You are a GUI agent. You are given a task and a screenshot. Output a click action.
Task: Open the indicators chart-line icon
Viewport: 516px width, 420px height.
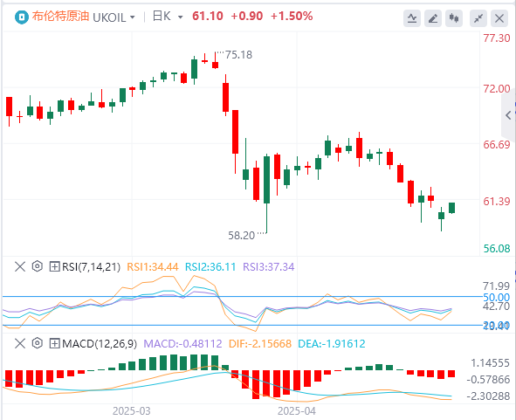coord(412,18)
